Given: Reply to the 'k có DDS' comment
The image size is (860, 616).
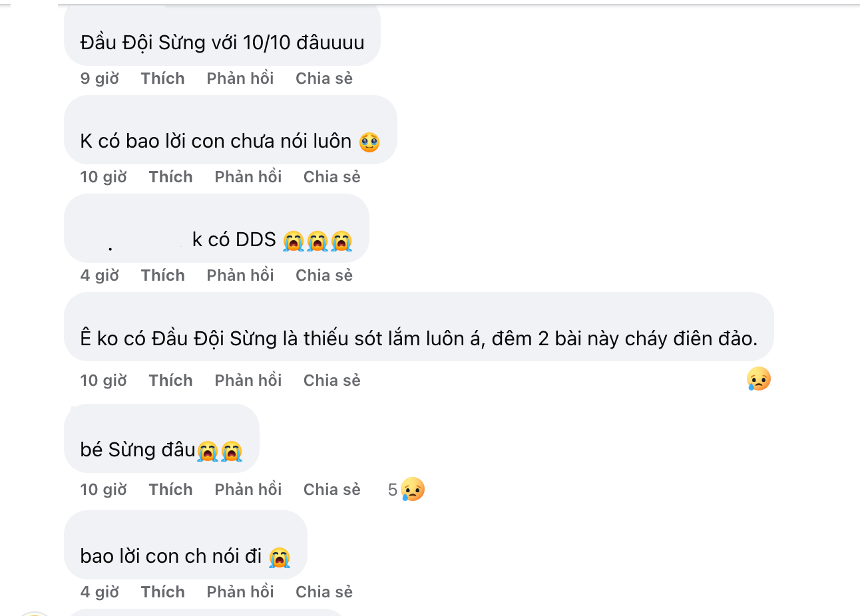Looking at the screenshot, I should (x=240, y=275).
